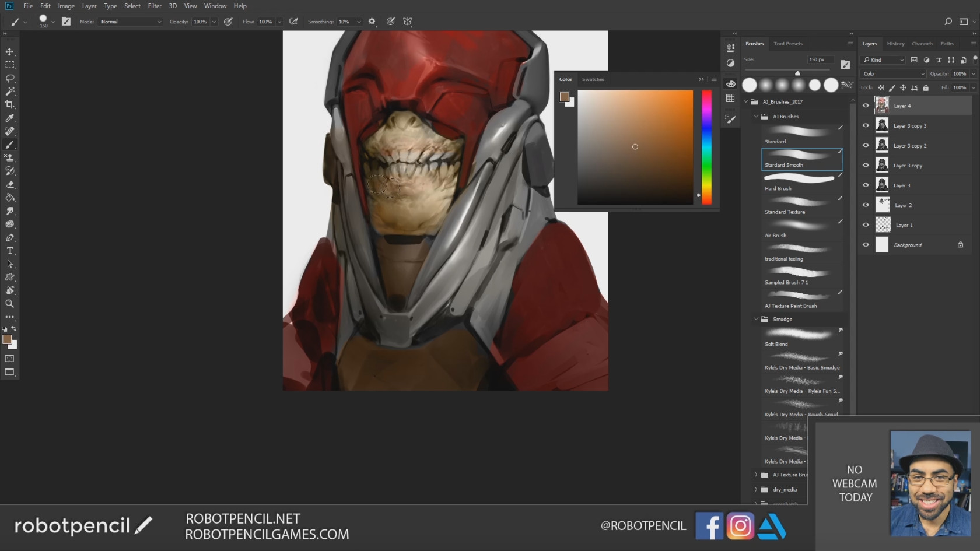Image resolution: width=980 pixels, height=551 pixels.
Task: Click the symmetry butterfly icon
Action: pyautogui.click(x=408, y=22)
